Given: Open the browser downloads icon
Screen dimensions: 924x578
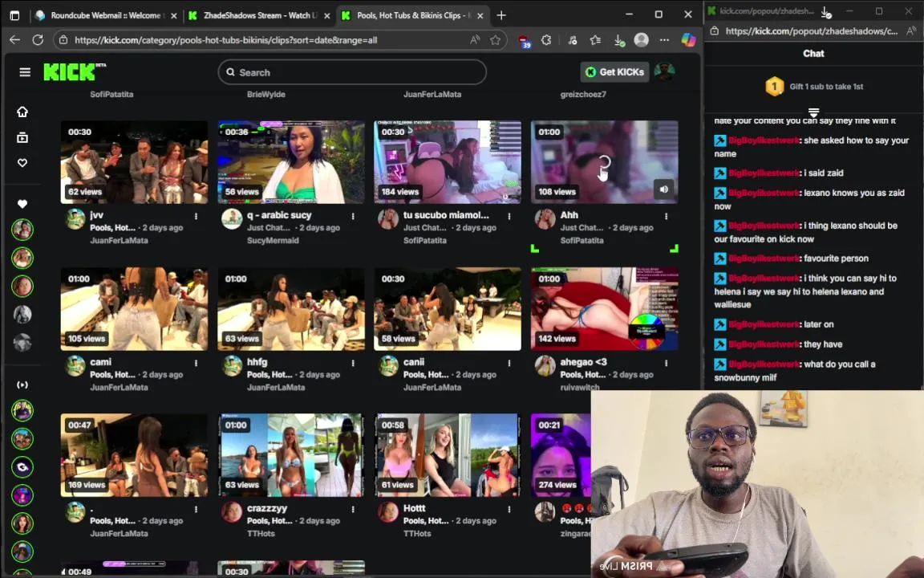Looking at the screenshot, I should [618, 40].
